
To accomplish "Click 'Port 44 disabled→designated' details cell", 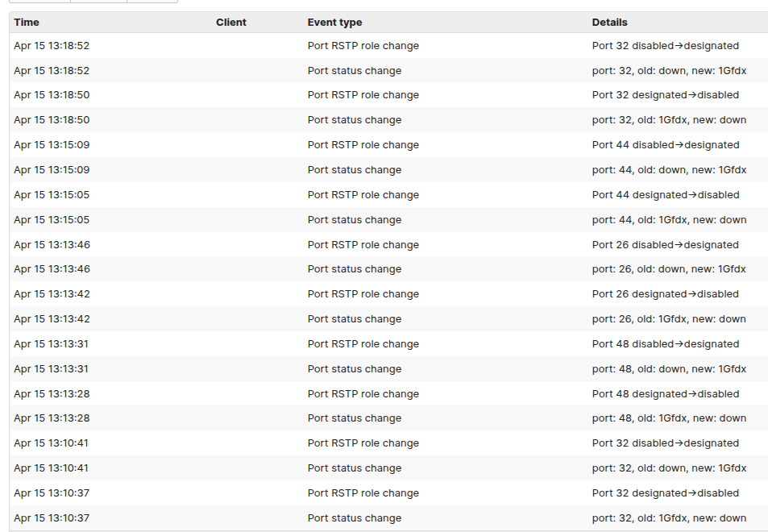I will point(665,145).
